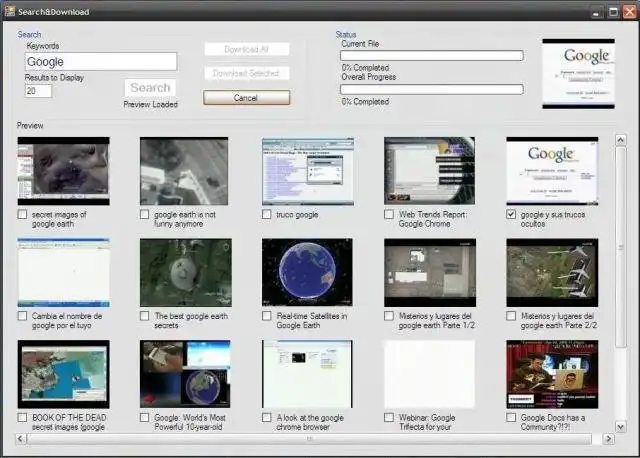Click the 'Preview Loaded' status text
The image size is (640, 458).
coord(151,104)
